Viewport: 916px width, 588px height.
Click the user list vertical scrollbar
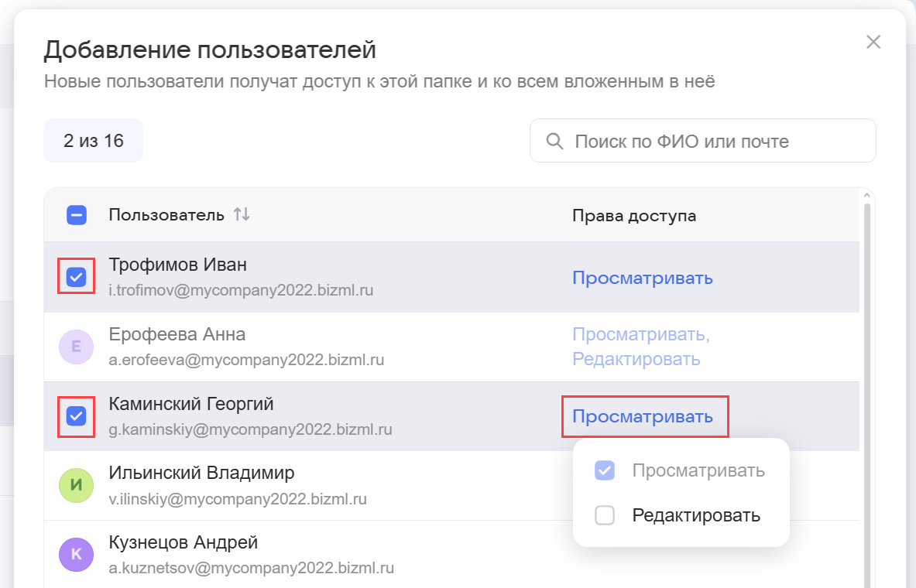[867, 387]
